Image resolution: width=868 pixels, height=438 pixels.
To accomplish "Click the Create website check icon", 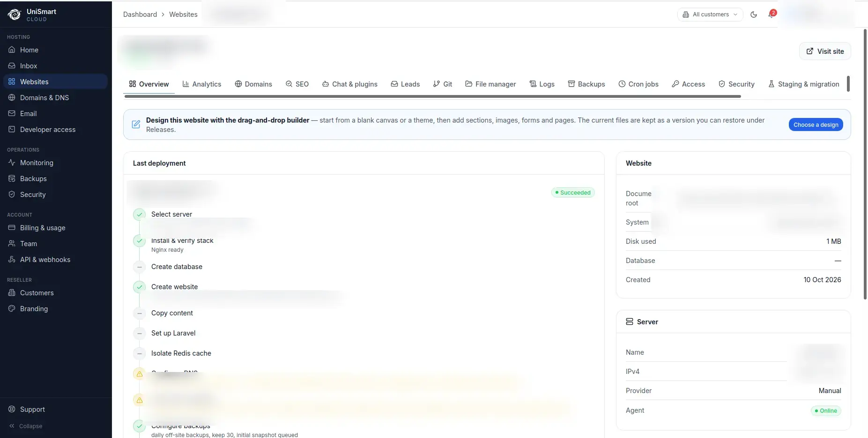I will click(139, 287).
